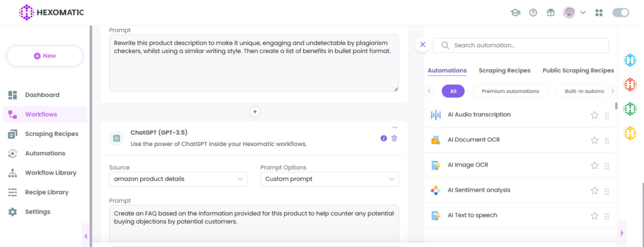This screenshot has width=644, height=247.
Task: Select AI Image OCR automation
Action: coord(520,165)
